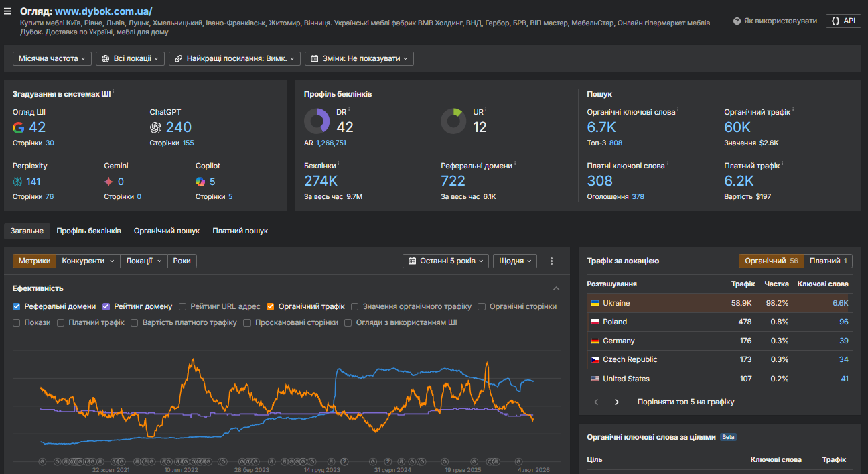This screenshot has width=868, height=474.
Task: Open the www.dybok.com.ua link
Action: [x=103, y=11]
